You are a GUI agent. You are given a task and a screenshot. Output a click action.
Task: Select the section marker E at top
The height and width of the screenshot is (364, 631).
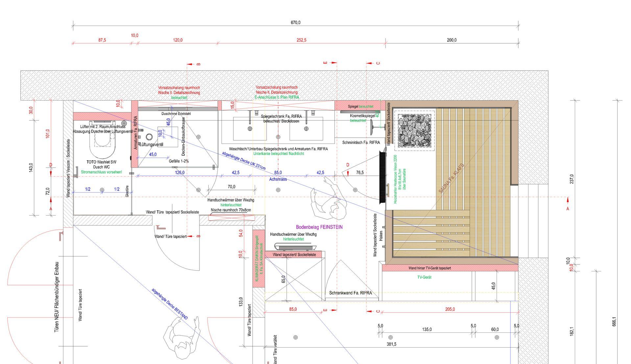[x=331, y=62]
